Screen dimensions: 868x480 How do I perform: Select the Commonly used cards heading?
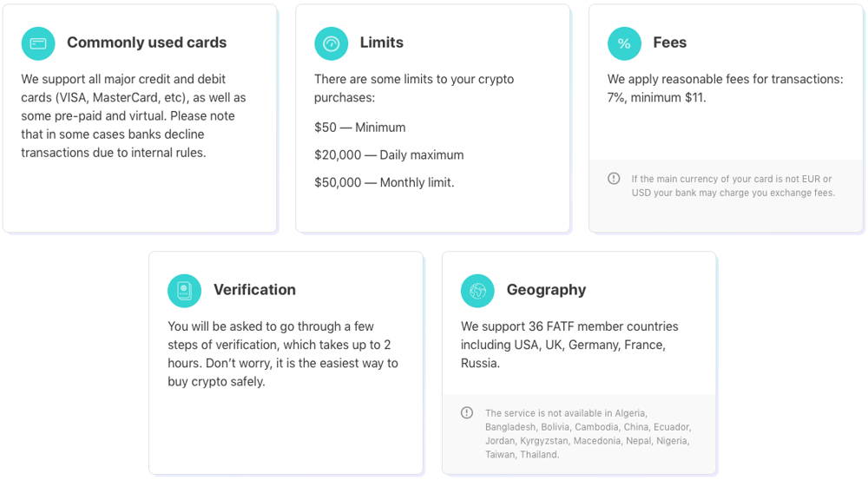pos(146,43)
